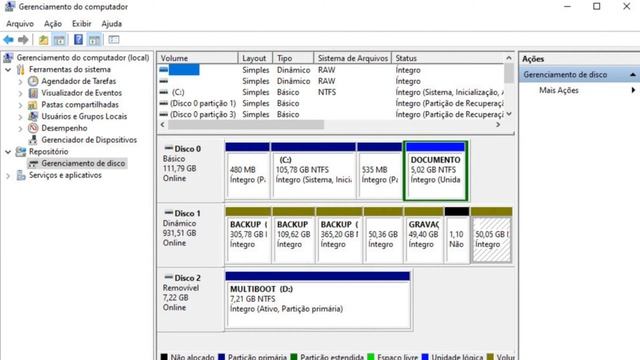
Task: Select the 1,10 unallocated space block
Action: coord(457,235)
